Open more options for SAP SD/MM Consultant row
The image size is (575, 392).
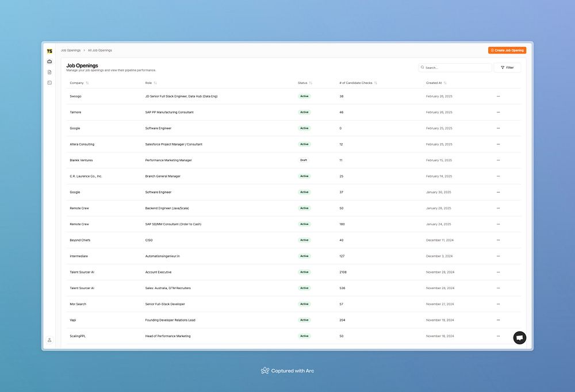click(498, 224)
